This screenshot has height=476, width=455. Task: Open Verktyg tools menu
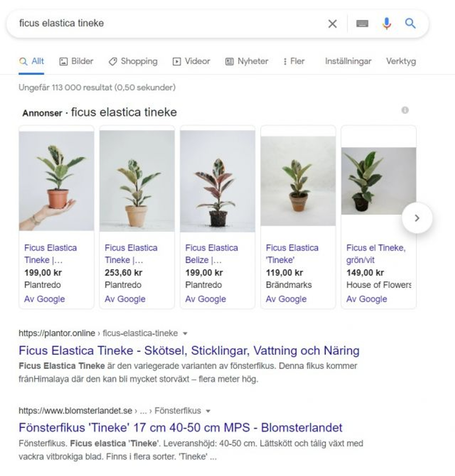tap(401, 61)
